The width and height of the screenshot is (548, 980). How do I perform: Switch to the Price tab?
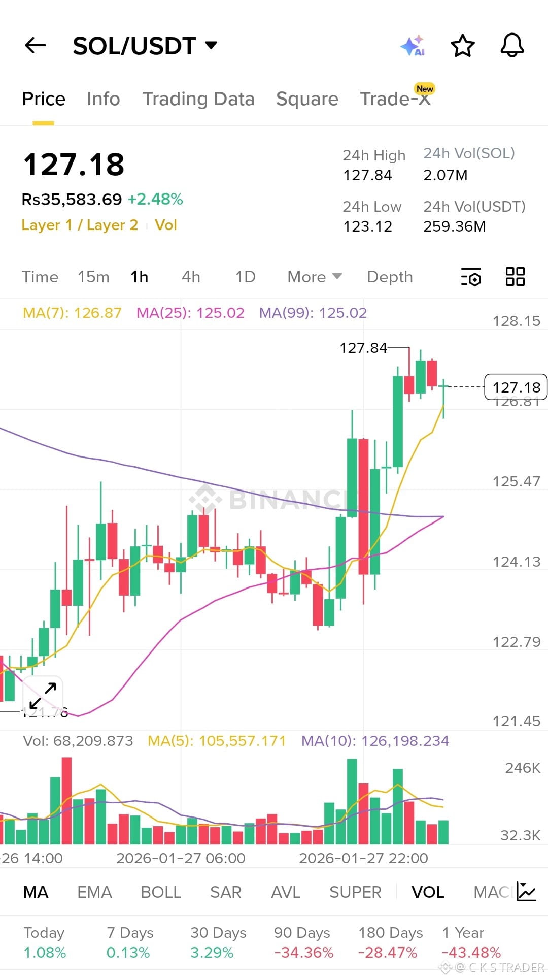coord(44,99)
